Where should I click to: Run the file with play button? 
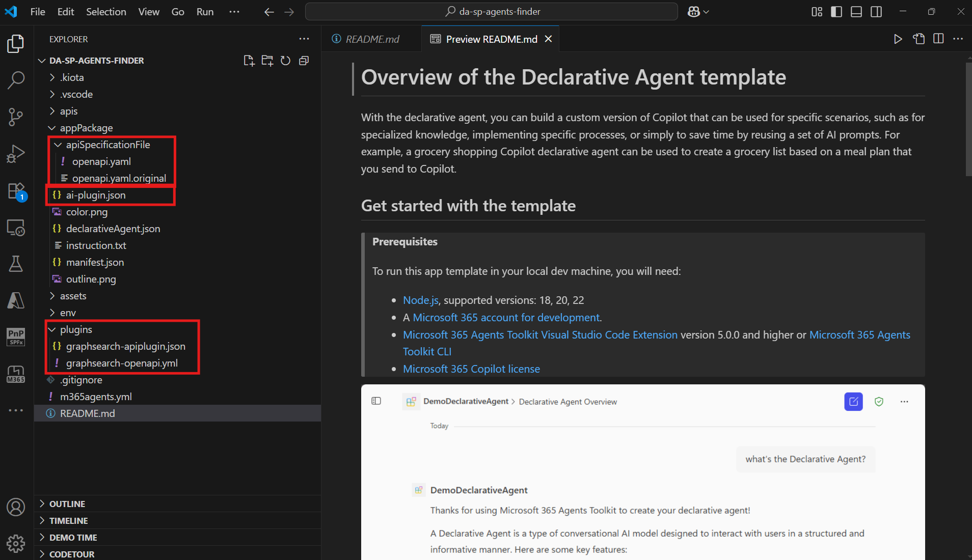(898, 39)
